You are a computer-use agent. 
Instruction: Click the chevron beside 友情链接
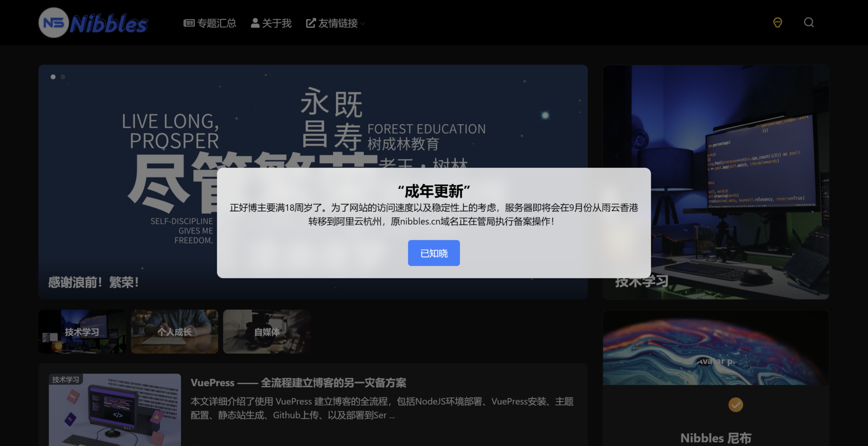tap(363, 24)
